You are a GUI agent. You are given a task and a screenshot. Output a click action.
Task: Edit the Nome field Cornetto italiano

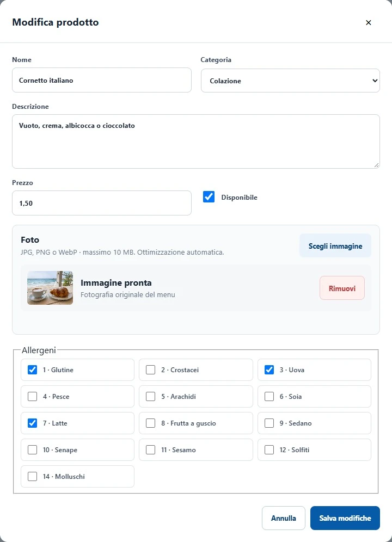click(102, 80)
